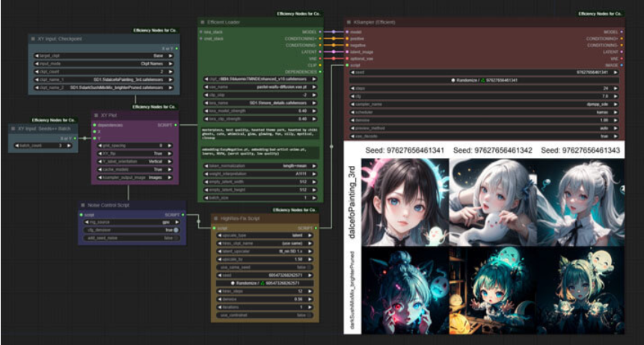Click the KSampler model input socket
Screen dimensions: 644x345
347,31
